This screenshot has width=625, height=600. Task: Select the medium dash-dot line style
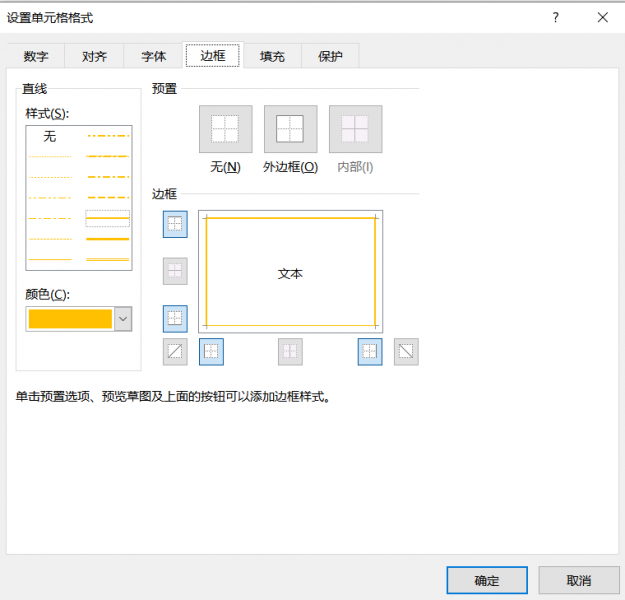click(x=108, y=177)
